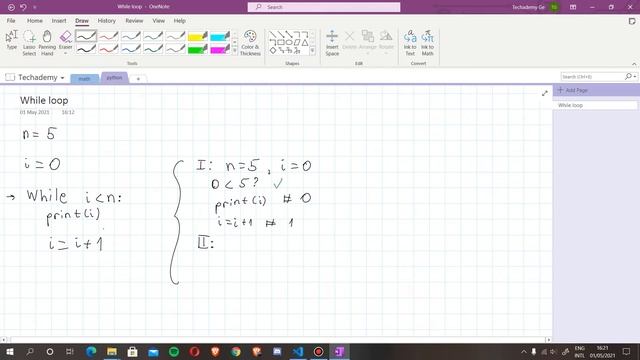Open the notebook pane icon at top right
Image resolution: width=640 pixels, height=360 pixels.
[632, 21]
